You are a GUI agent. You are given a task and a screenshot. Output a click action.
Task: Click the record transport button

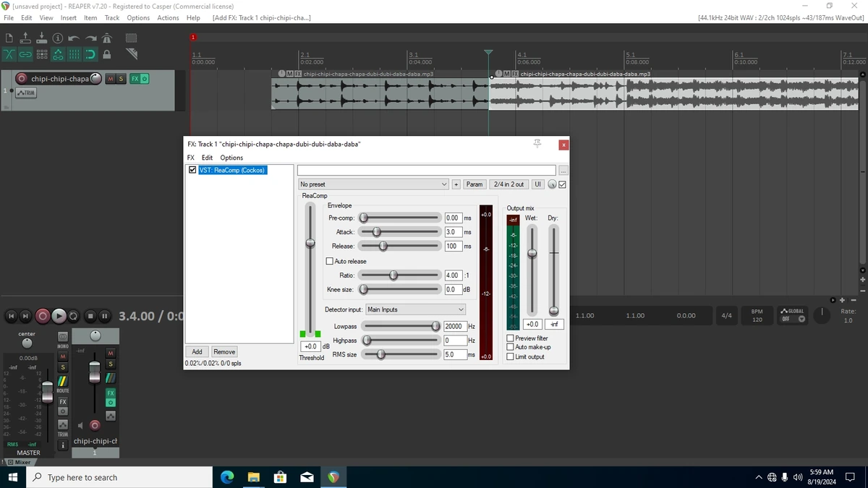pyautogui.click(x=43, y=316)
